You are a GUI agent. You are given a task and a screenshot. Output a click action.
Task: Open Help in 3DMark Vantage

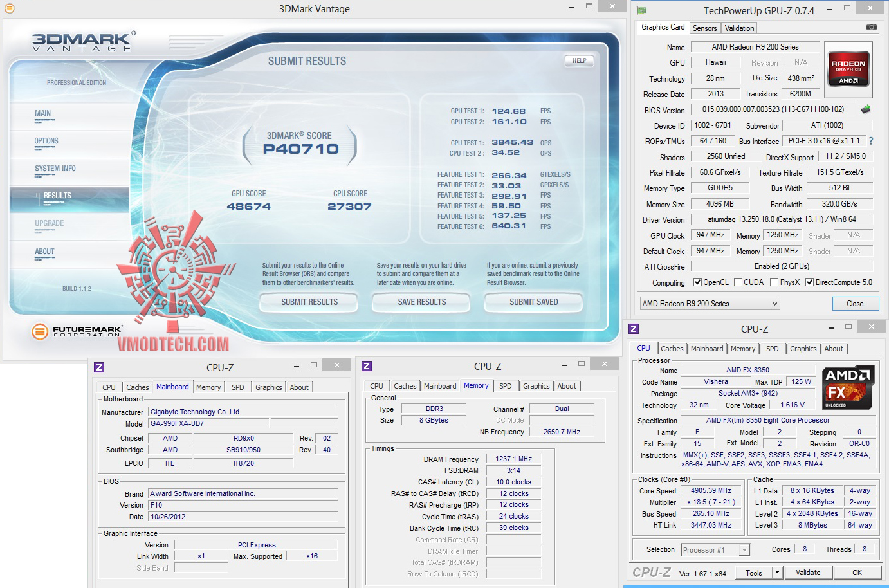coord(579,61)
